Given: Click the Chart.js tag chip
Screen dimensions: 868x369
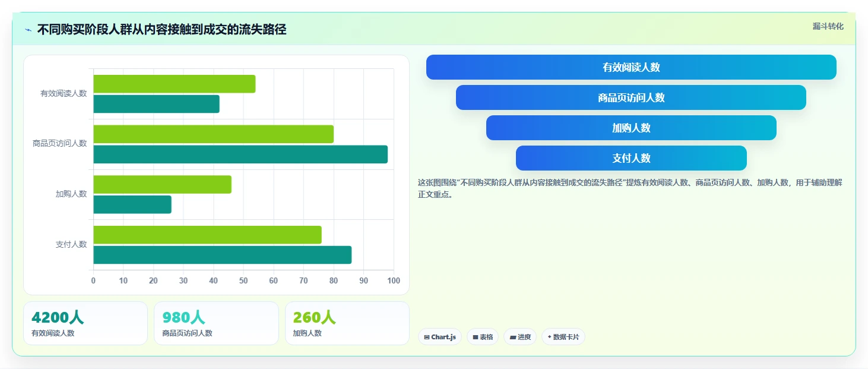Looking at the screenshot, I should click(x=440, y=337).
